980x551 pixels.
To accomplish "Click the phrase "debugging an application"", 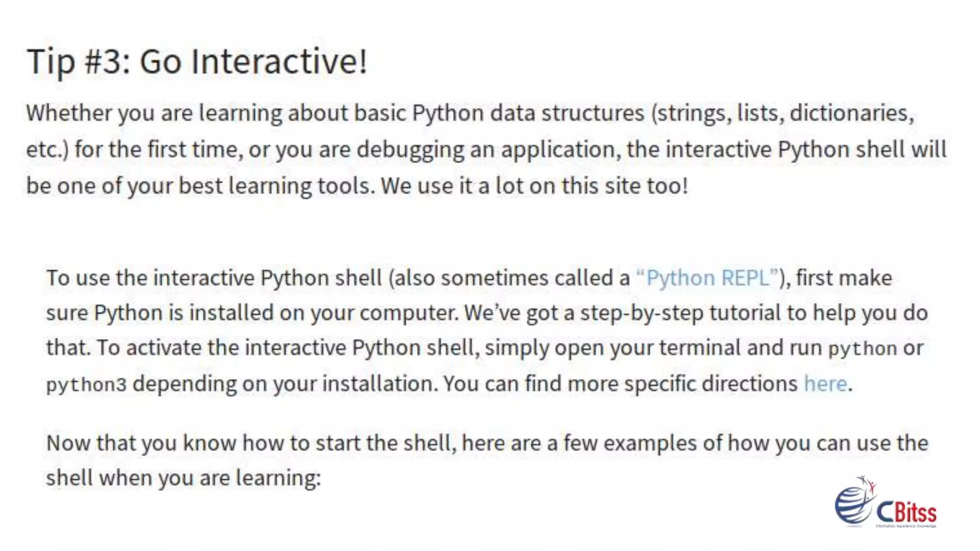I will point(486,150).
